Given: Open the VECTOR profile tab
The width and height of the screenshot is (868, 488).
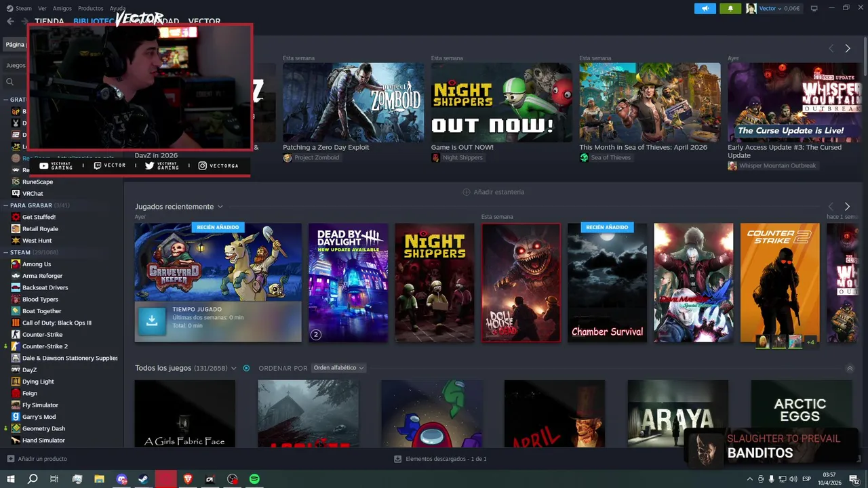Looking at the screenshot, I should click(x=204, y=22).
